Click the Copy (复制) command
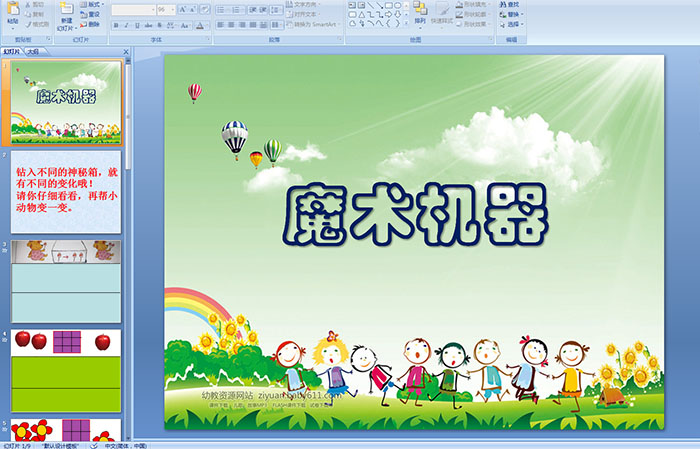This screenshot has width=700, height=449. pos(34,14)
